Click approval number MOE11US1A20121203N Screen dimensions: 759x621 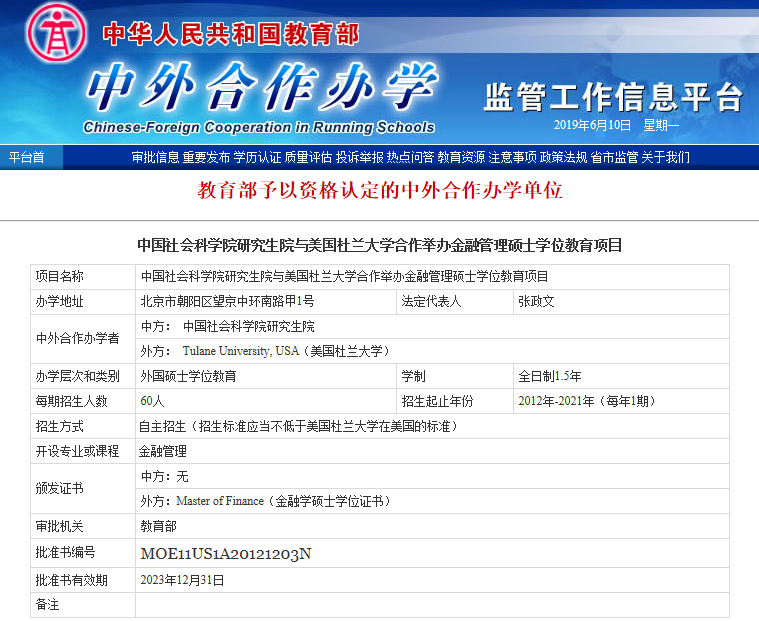point(226,554)
